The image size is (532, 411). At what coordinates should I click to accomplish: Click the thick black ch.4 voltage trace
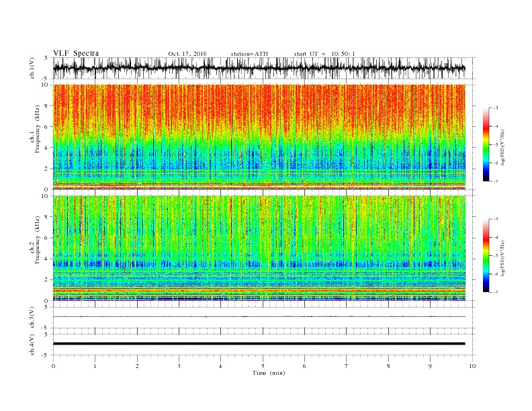[x=259, y=344]
